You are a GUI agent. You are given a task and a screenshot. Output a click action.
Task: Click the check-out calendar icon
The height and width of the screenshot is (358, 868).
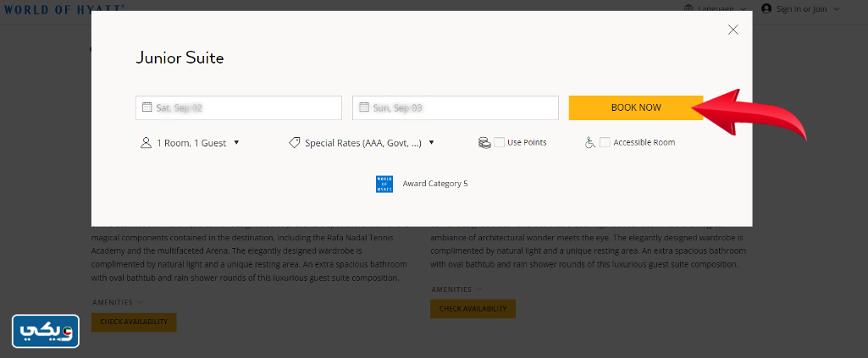(364, 107)
